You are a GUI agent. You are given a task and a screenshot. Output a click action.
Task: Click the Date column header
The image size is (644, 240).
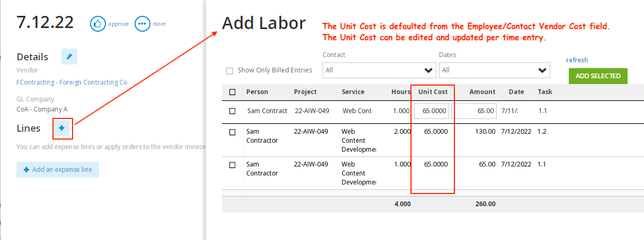click(x=516, y=92)
